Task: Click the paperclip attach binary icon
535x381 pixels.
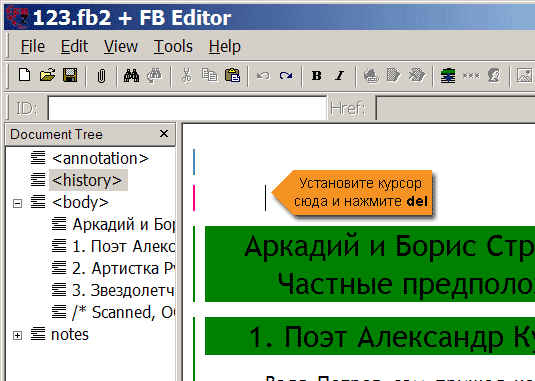Action: (101, 76)
